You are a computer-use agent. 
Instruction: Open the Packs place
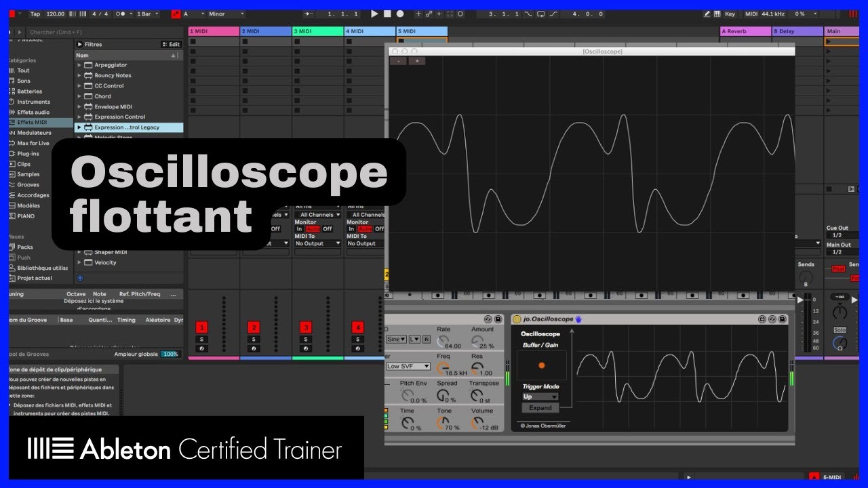25,247
